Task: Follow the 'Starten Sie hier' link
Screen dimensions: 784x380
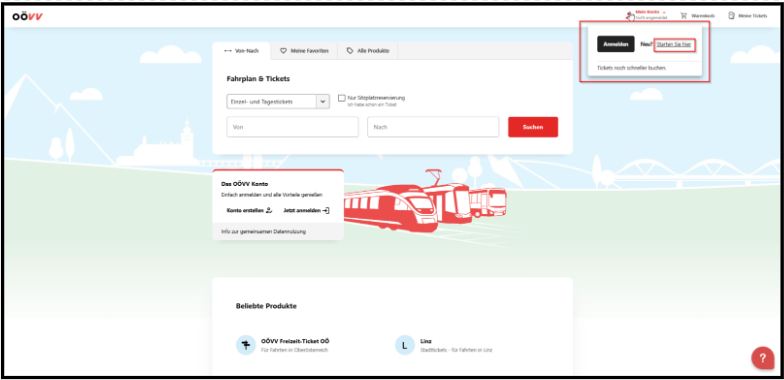Action: 674,44
